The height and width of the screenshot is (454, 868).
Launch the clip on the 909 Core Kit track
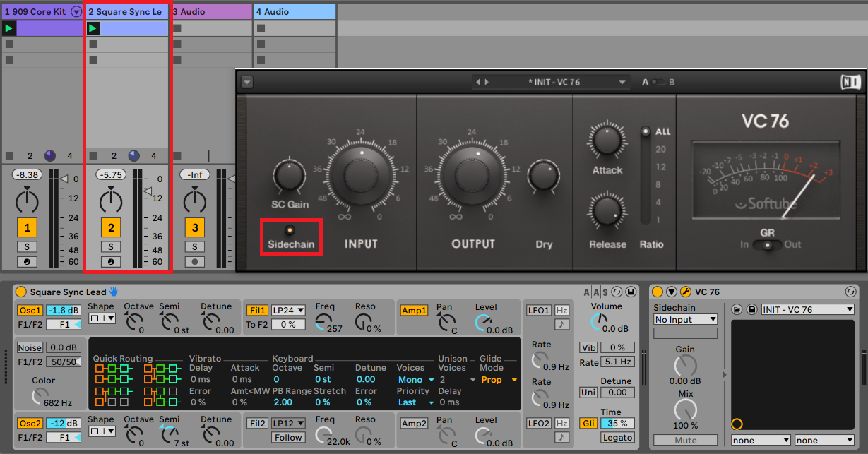tap(8, 28)
